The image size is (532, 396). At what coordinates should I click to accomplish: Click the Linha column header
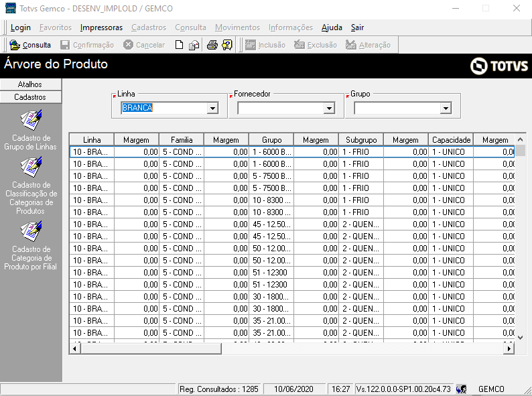click(92, 140)
